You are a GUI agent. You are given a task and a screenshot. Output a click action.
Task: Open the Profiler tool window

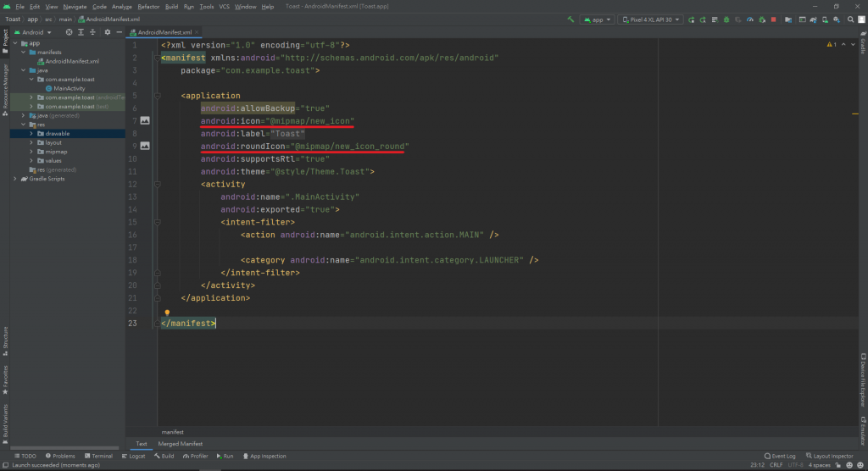tap(196, 456)
